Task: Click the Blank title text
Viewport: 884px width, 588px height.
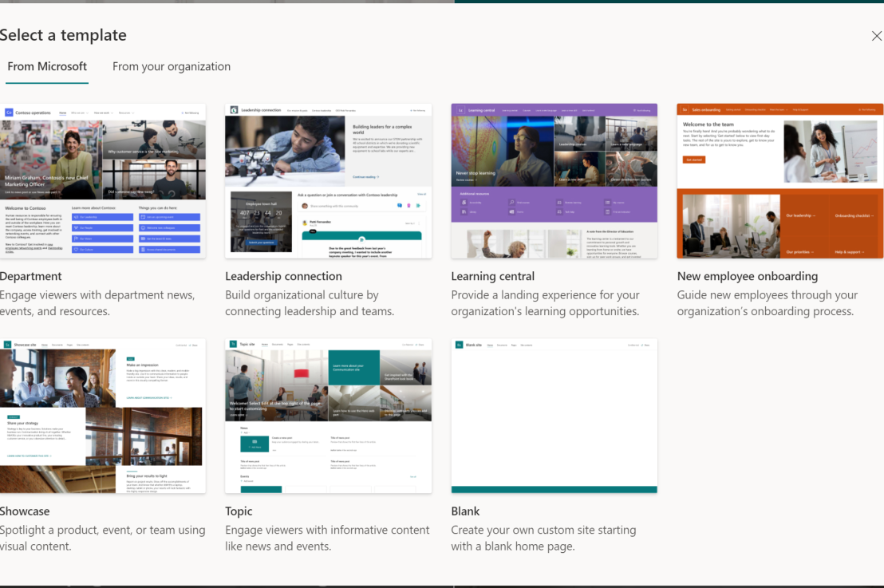Action: tap(465, 511)
